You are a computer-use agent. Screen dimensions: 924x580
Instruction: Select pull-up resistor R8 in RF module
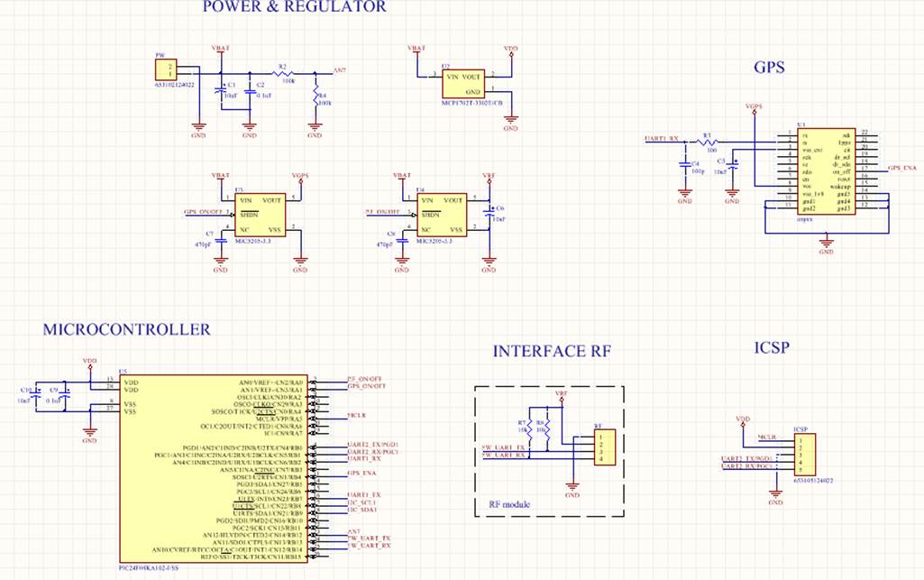(x=547, y=430)
